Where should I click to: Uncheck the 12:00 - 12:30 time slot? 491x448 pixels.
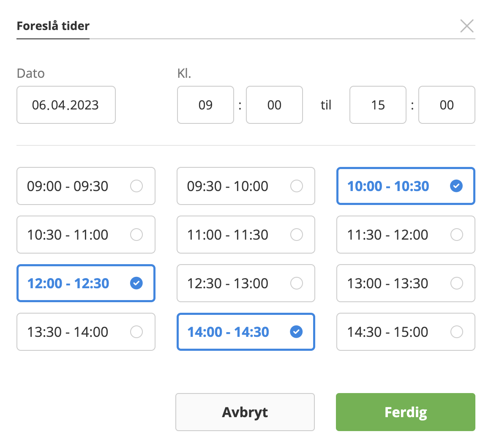[86, 283]
